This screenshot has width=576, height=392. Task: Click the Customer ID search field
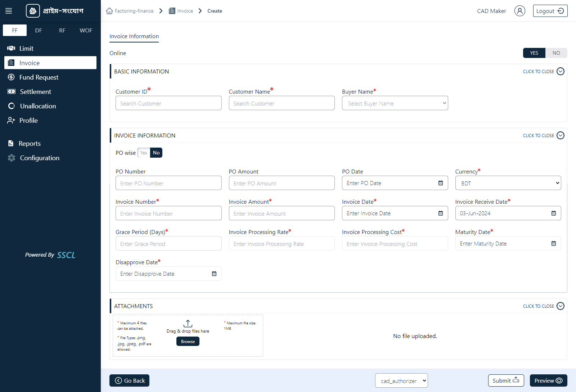(168, 103)
